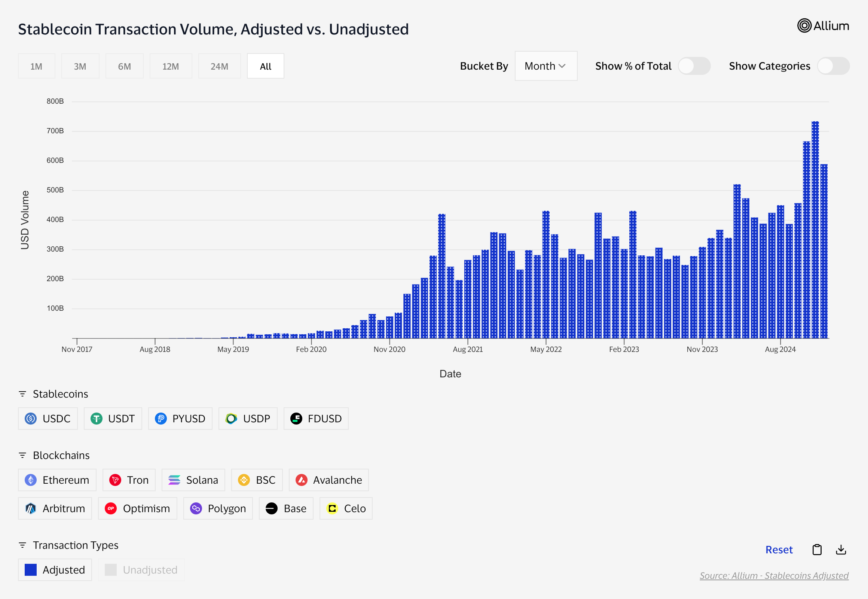Collapse the Stablecoins filter section

click(22, 394)
